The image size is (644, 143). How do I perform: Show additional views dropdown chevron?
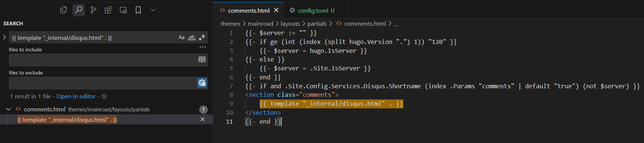pos(153,10)
